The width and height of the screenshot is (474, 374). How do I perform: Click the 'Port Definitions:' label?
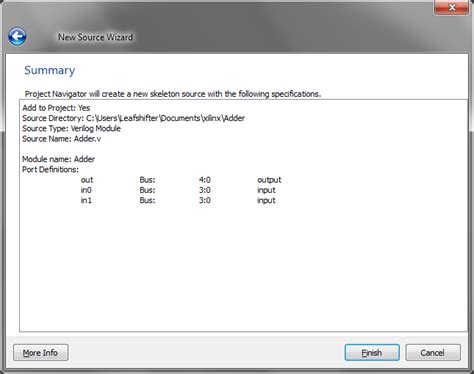pos(50,170)
